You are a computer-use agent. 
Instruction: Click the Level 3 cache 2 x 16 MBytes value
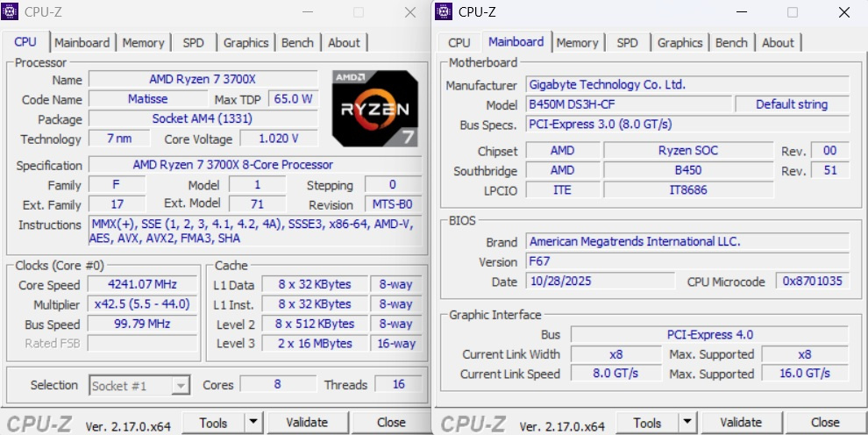coord(315,343)
